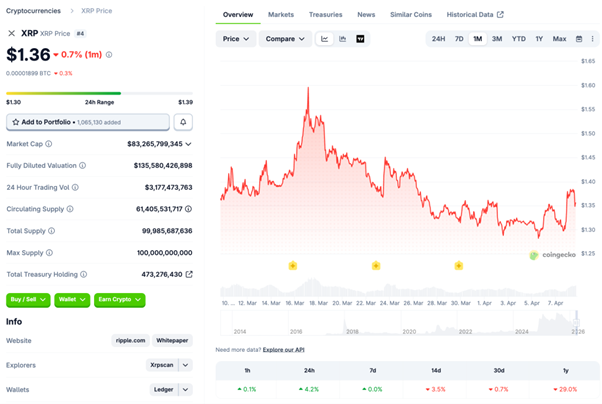Screen dimensions: 602x404
Task: Click the 24h Range price bar
Action: 100,94
